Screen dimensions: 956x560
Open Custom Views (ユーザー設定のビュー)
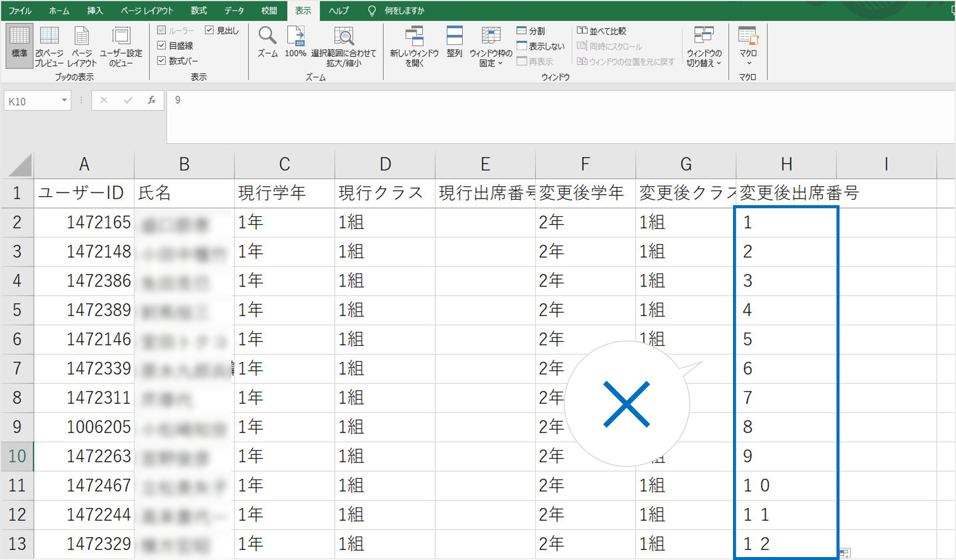[x=121, y=36]
